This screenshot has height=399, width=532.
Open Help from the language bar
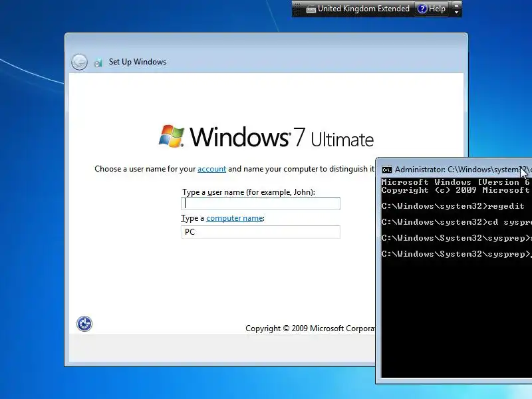pyautogui.click(x=432, y=9)
